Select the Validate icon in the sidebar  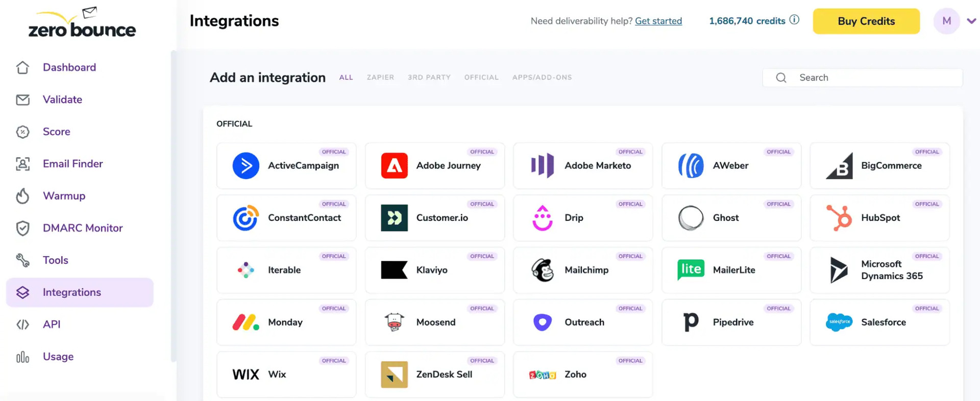pyautogui.click(x=23, y=99)
